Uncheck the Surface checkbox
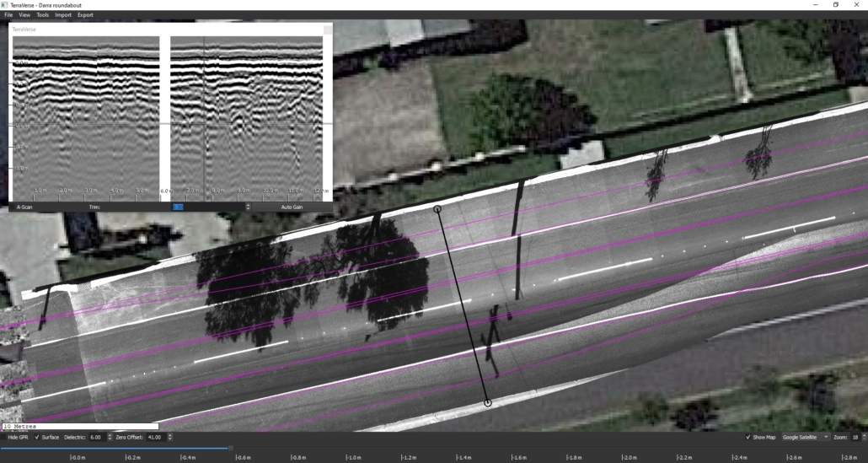The height and width of the screenshot is (463, 868). [37, 437]
